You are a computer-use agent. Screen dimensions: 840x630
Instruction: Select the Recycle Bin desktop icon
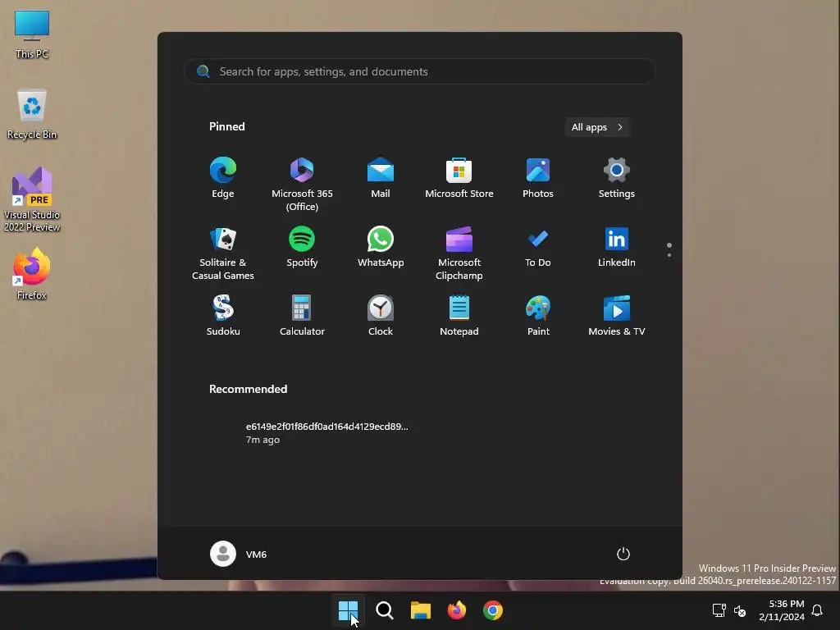[32, 114]
